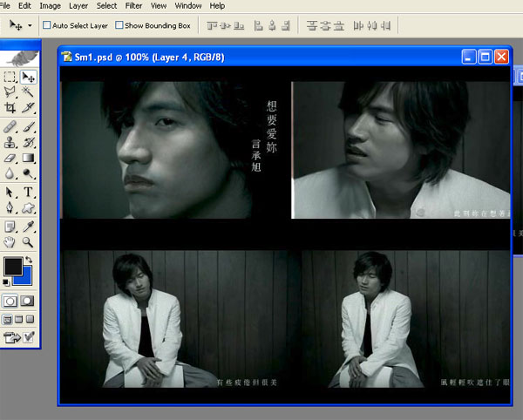
Task: Click Distribute Bottom Edges button
Action: (x=339, y=25)
